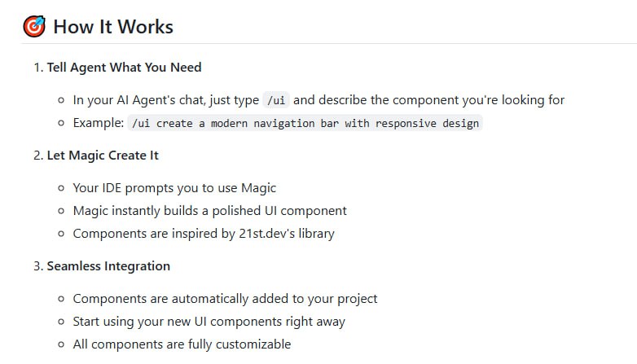Click the inline /ui code snippet

pyautogui.click(x=276, y=100)
